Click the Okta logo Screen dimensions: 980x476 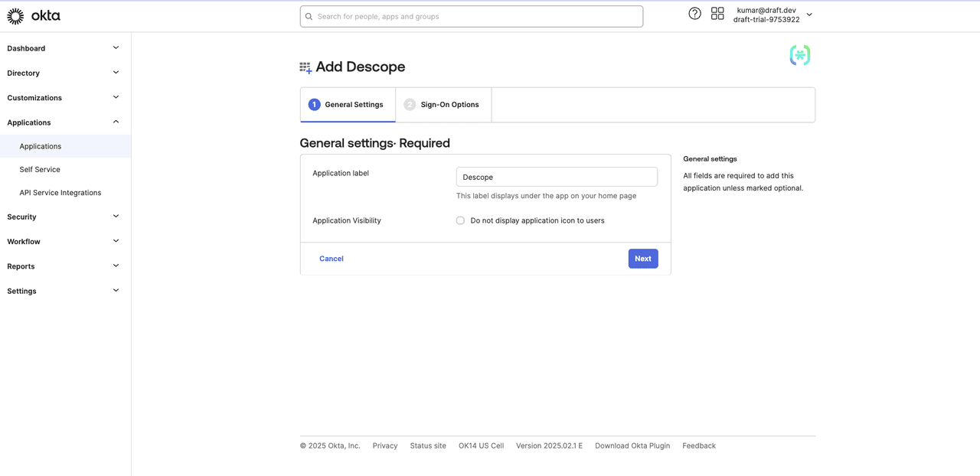(34, 15)
